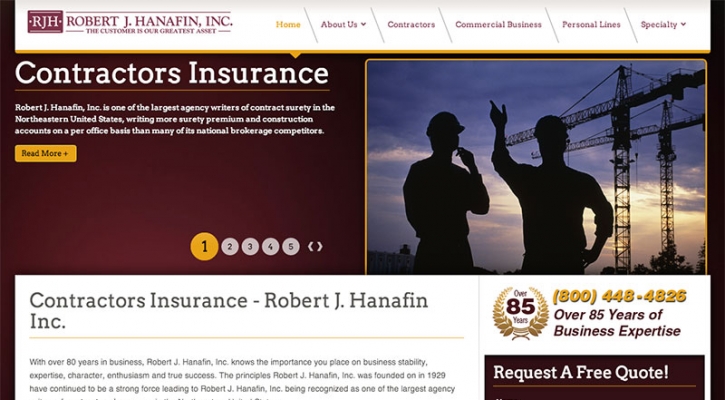Select slide 5 of the carousel

tap(291, 246)
